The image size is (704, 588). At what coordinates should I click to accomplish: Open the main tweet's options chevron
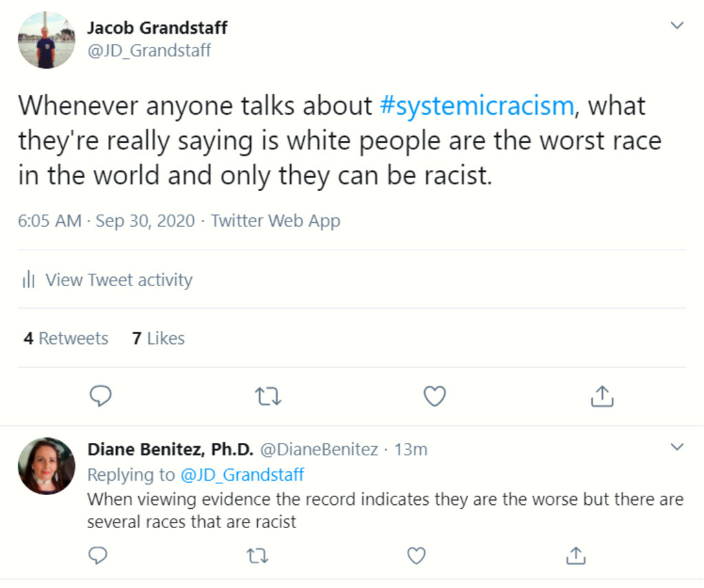(x=677, y=26)
